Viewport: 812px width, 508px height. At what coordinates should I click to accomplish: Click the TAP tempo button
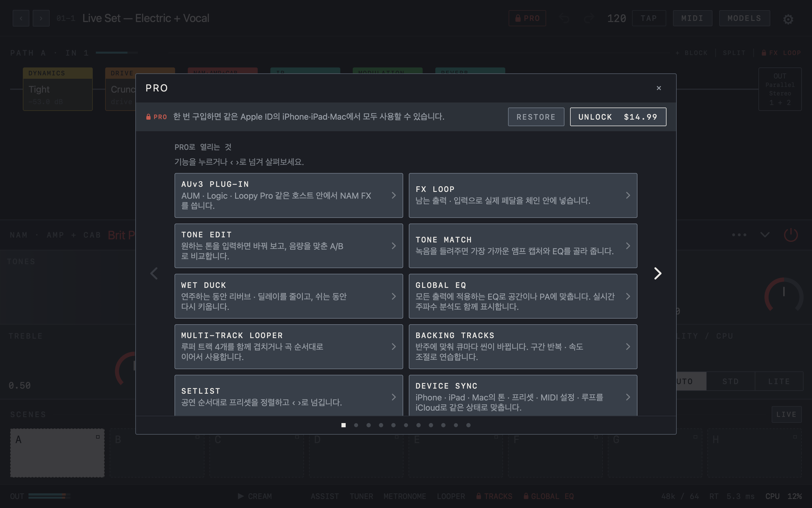pos(648,18)
